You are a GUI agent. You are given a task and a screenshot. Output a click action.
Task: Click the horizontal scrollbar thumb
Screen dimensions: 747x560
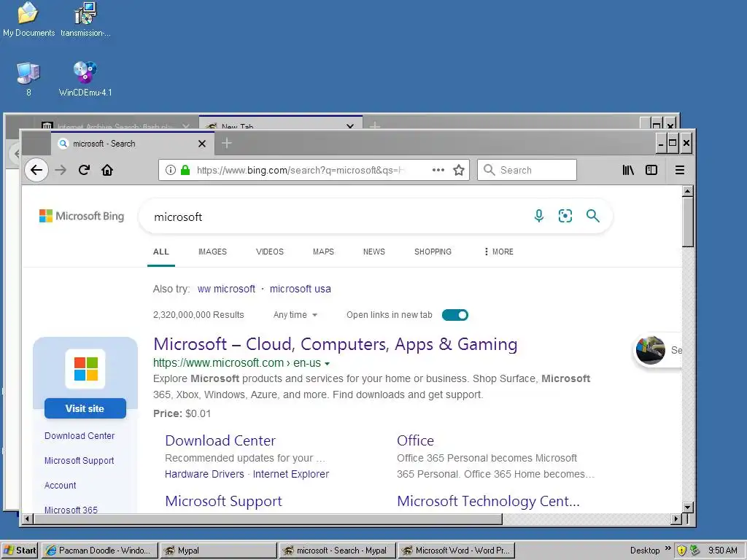(268, 518)
